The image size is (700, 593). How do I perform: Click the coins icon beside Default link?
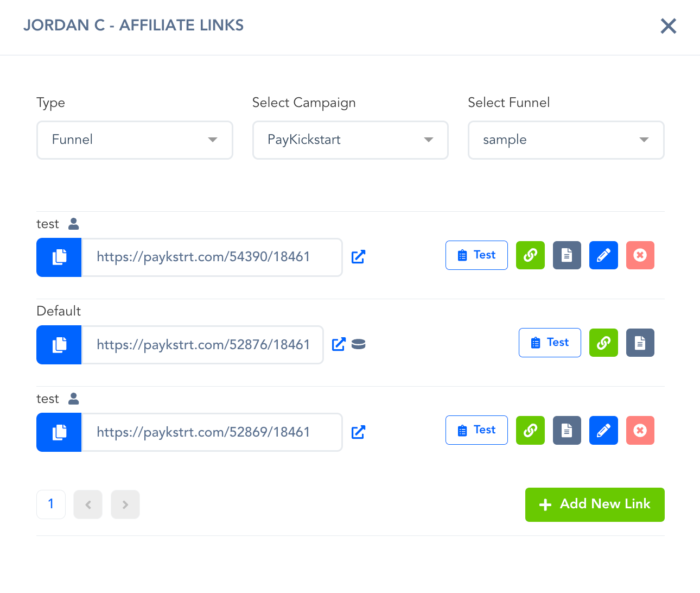pyautogui.click(x=359, y=344)
